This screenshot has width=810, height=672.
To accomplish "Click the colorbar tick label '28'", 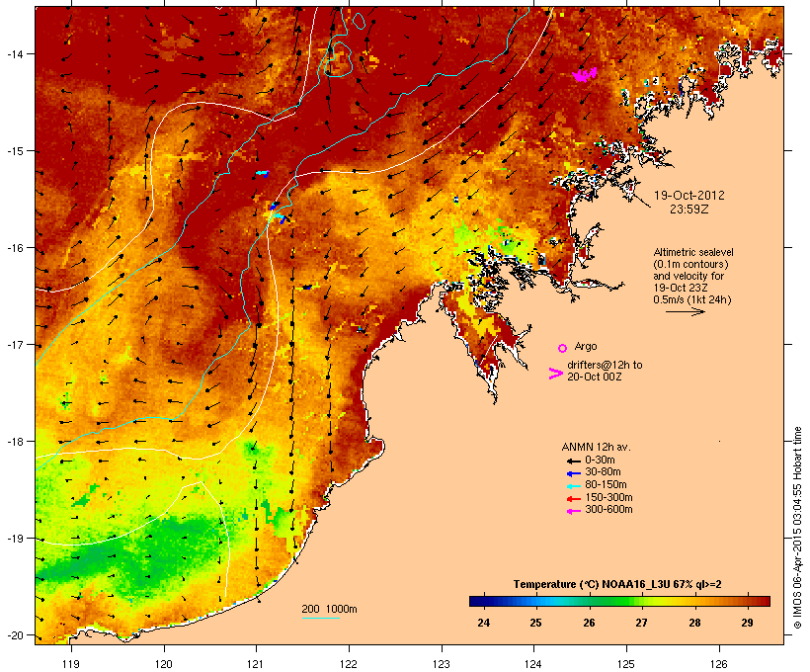I will (x=694, y=623).
